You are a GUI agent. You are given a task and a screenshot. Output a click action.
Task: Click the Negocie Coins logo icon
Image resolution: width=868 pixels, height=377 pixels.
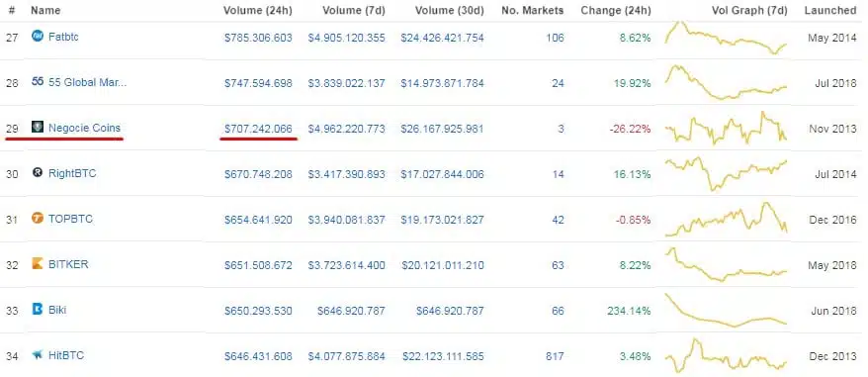tap(38, 128)
